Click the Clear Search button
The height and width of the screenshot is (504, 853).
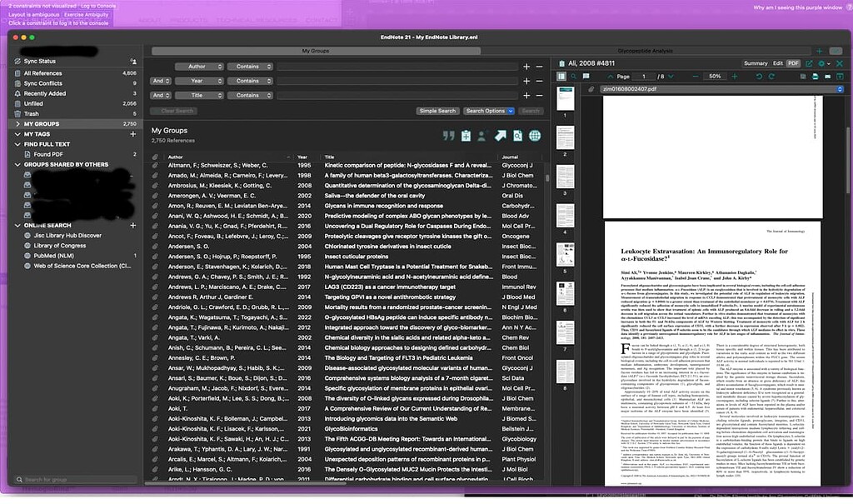coord(173,110)
